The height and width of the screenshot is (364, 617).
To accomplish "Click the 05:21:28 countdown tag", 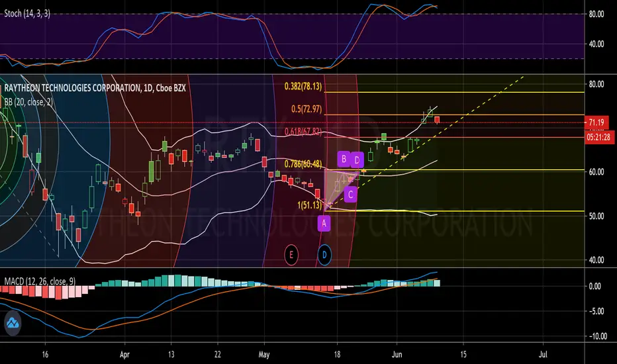I will point(598,137).
